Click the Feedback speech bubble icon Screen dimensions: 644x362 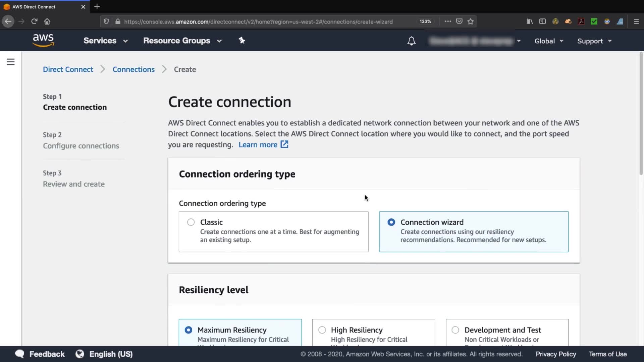point(19,354)
